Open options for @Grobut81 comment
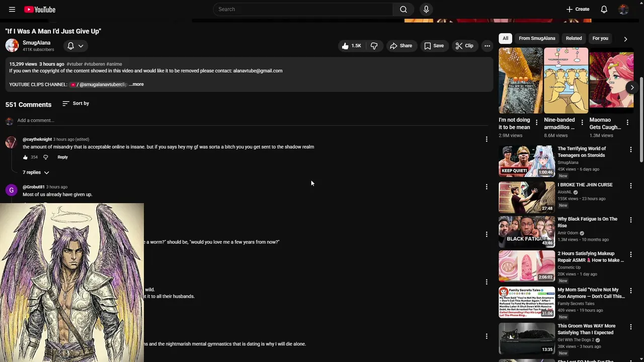 [486, 187]
